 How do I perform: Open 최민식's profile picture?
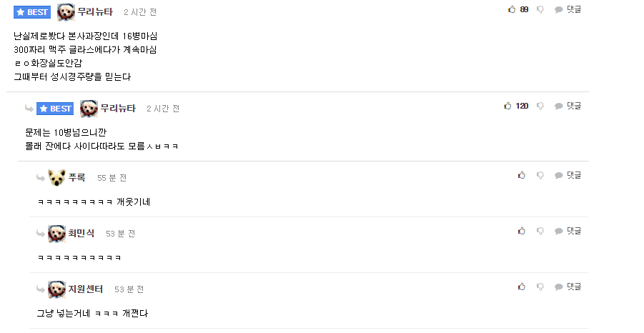[57, 233]
